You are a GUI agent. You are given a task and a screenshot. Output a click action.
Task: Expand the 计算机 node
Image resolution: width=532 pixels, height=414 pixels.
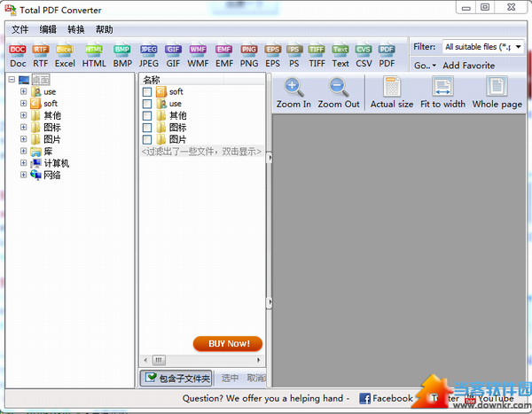[23, 162]
